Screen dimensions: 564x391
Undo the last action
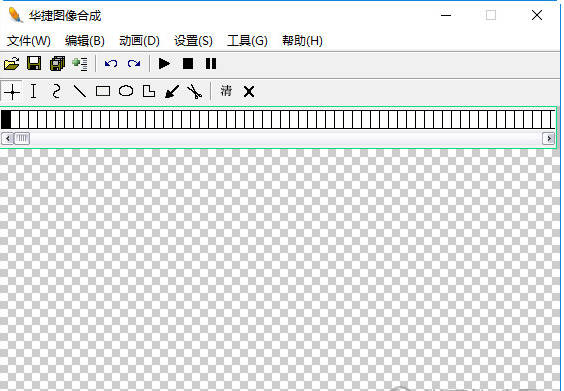[x=111, y=64]
